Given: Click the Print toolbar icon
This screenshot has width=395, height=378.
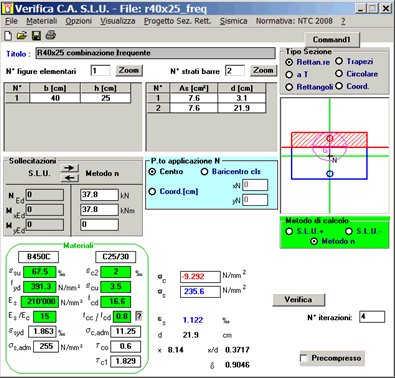Looking at the screenshot, I should click(51, 35).
